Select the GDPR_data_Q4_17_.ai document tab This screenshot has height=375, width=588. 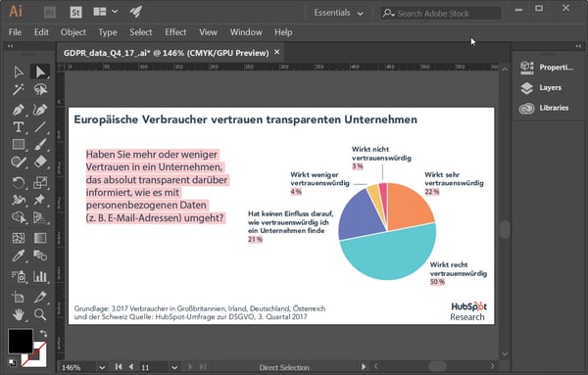[166, 53]
